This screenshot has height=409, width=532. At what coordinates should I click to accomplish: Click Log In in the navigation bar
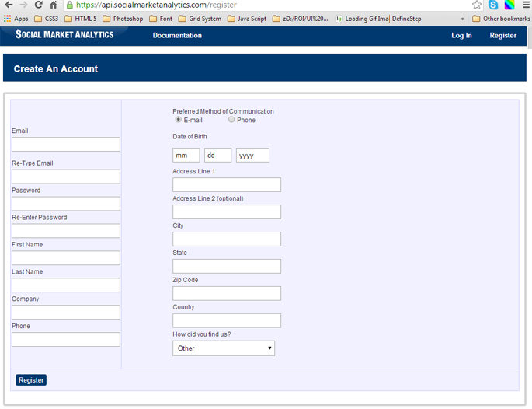point(461,36)
